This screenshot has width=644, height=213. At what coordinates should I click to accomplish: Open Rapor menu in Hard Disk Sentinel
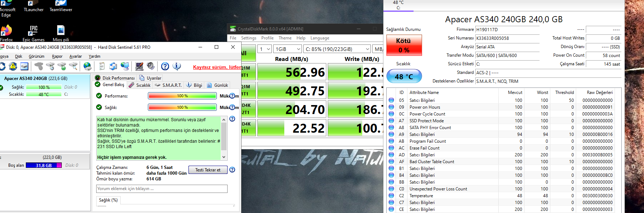click(57, 56)
